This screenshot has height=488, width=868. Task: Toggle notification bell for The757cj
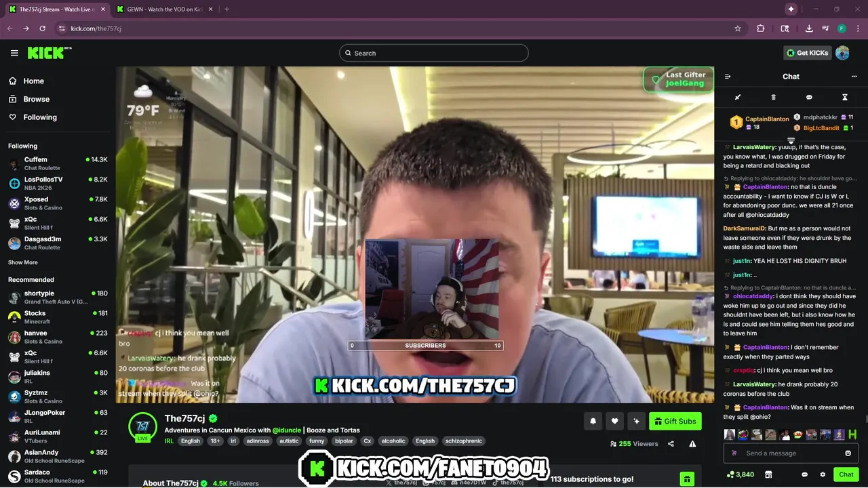click(x=593, y=421)
